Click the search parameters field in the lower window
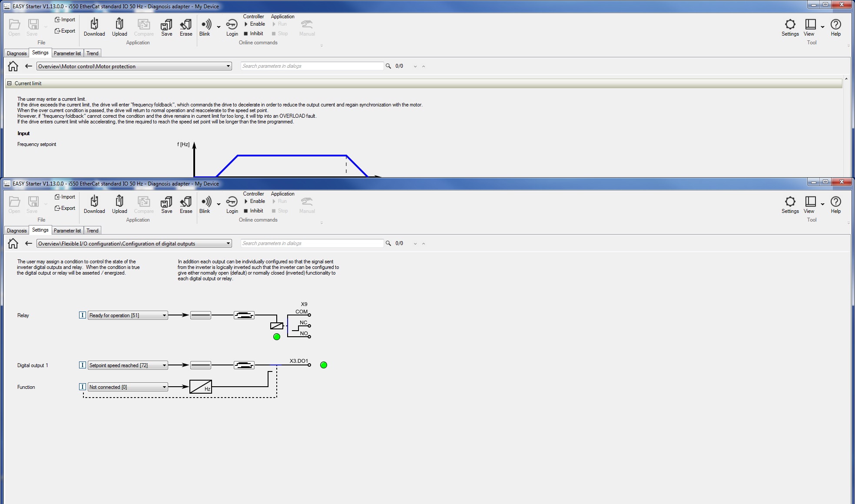The width and height of the screenshot is (855, 504). 312,243
